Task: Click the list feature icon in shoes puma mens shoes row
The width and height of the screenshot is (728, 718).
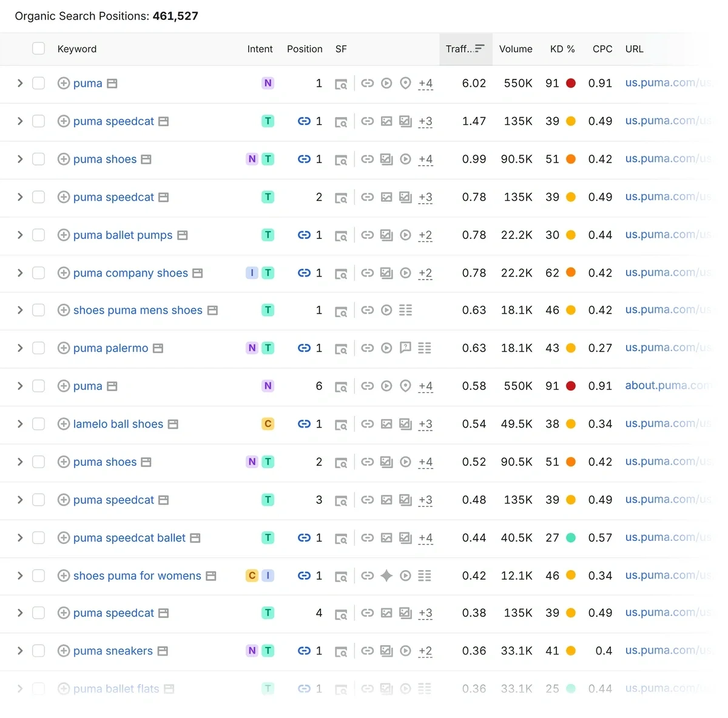Action: point(405,310)
